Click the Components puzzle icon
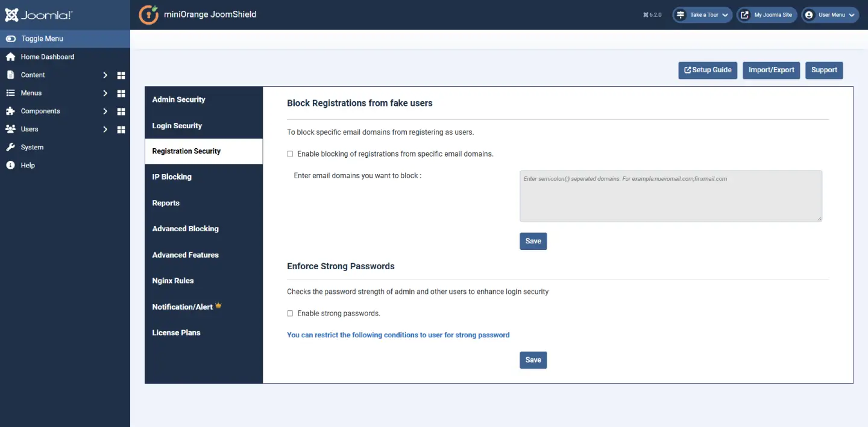 point(10,111)
